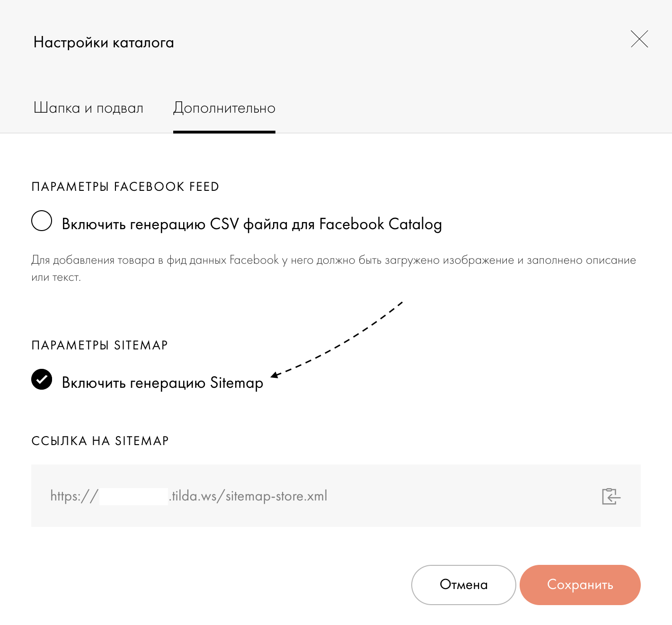Screen dimensions: 672x625
Task: Click the Включить генерацию CSV файла label
Action: (x=252, y=224)
